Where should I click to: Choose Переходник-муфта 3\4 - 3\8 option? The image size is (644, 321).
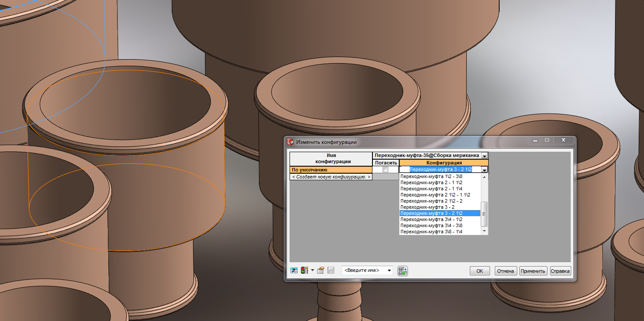[440, 225]
